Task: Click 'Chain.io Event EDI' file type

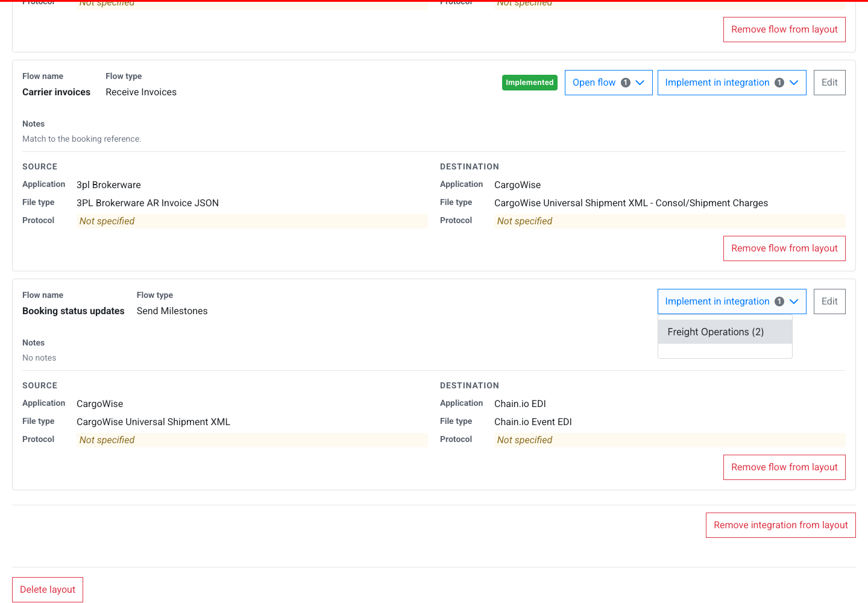Action: point(533,422)
